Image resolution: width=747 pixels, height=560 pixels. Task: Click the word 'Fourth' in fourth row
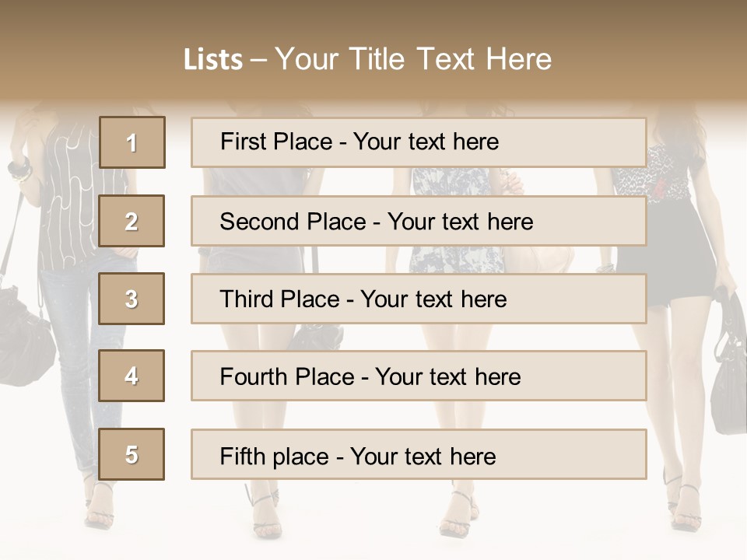(x=253, y=376)
